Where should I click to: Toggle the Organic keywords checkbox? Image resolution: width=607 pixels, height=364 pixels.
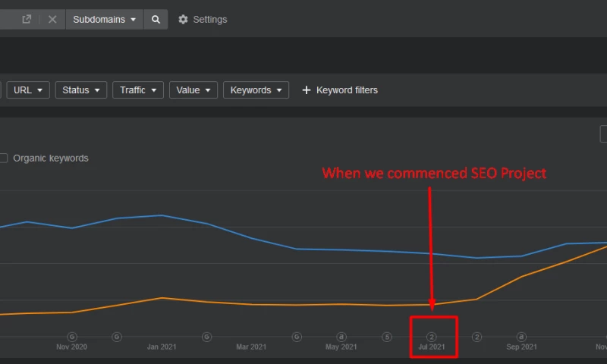(3, 158)
